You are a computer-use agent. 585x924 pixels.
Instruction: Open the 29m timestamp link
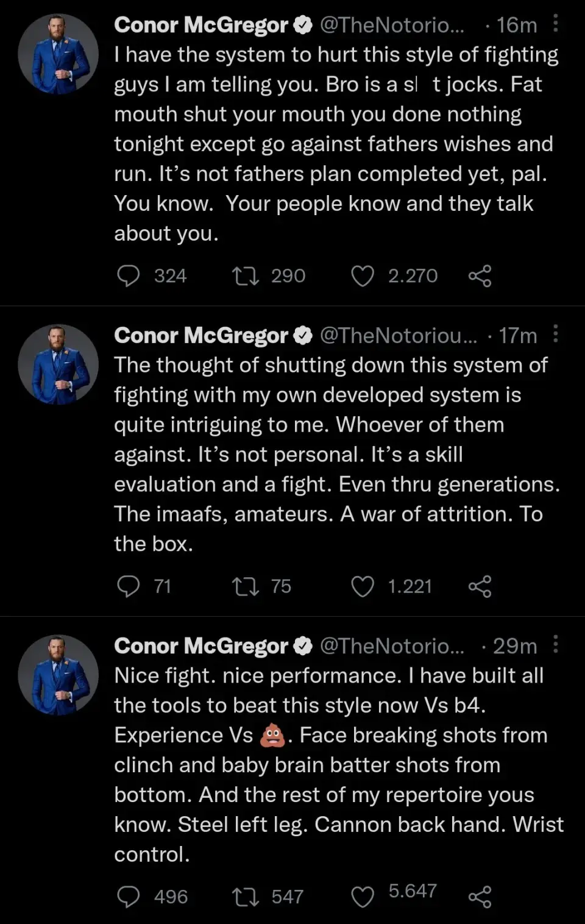coord(515,645)
